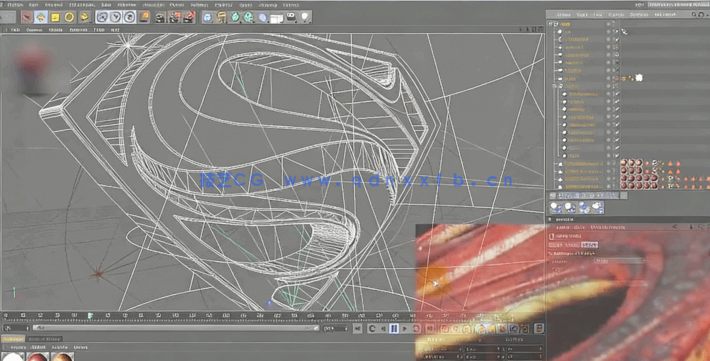Viewport: 710px width, 361px height.
Task: Play the animation forwards
Action: coord(405,328)
